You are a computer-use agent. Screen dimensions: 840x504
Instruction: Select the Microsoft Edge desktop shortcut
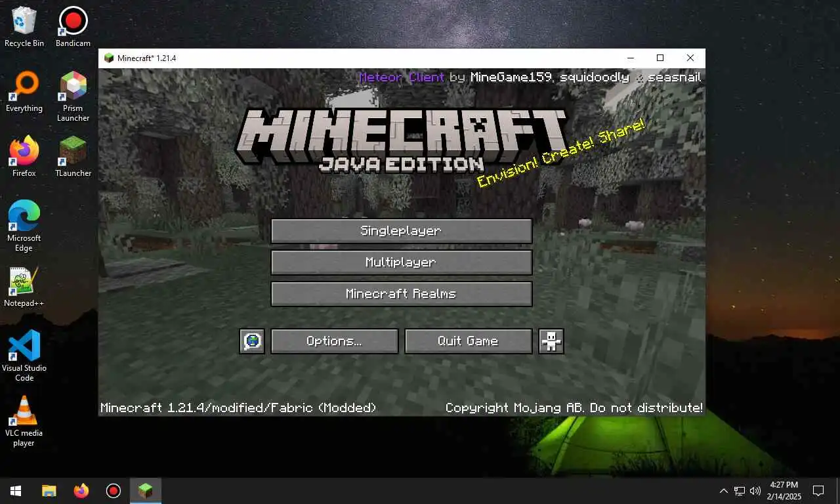coord(24,226)
